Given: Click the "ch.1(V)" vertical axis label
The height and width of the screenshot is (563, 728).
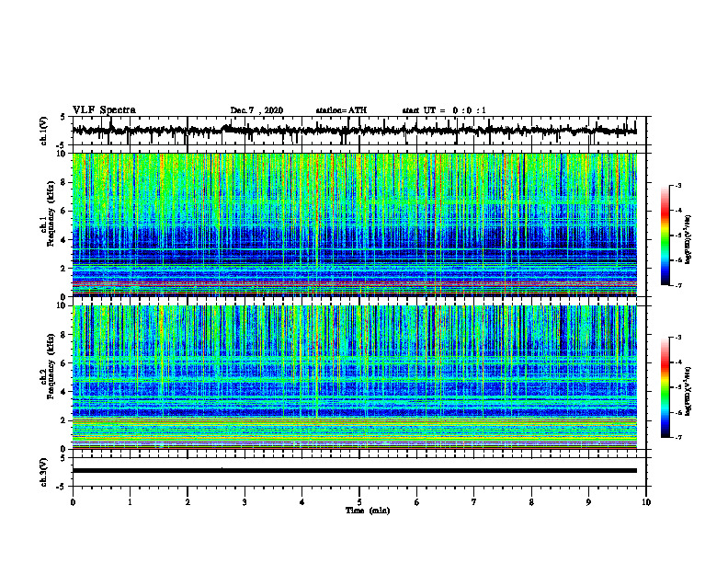Looking at the screenshot, I should [x=44, y=131].
